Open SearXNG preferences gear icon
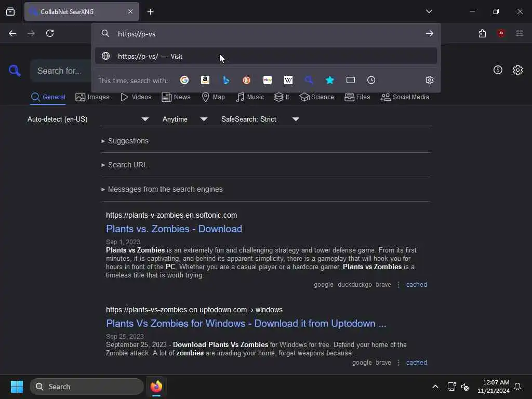Viewport: 532px width, 399px height. 518,70
